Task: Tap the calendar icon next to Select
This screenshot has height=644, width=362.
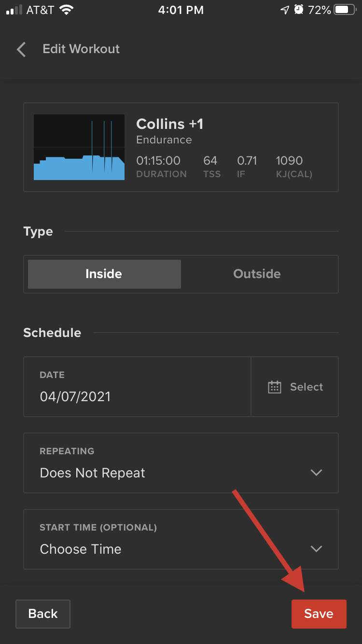Action: point(274,387)
